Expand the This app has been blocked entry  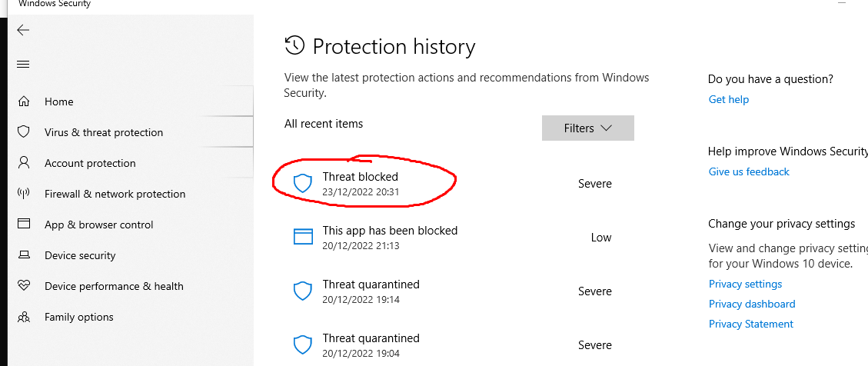453,238
